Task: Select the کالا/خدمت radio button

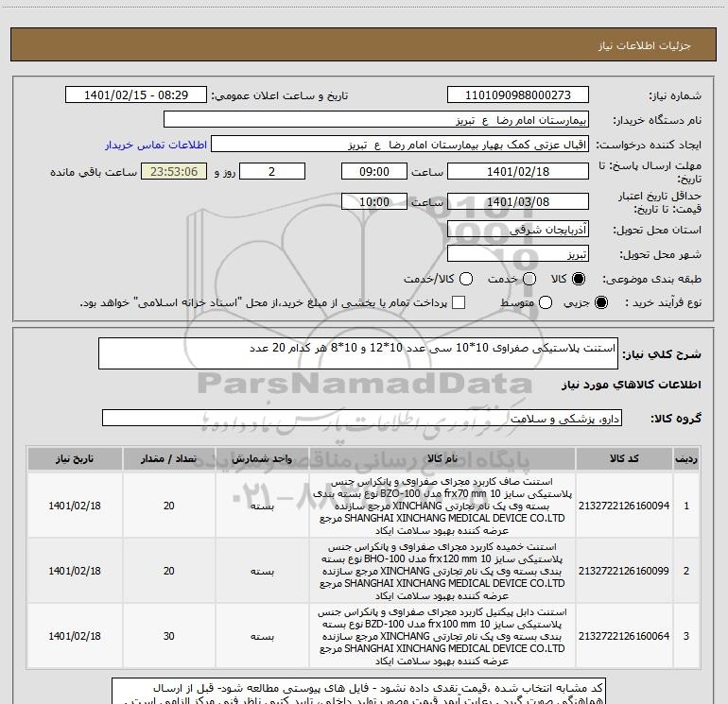Action: 466,279
